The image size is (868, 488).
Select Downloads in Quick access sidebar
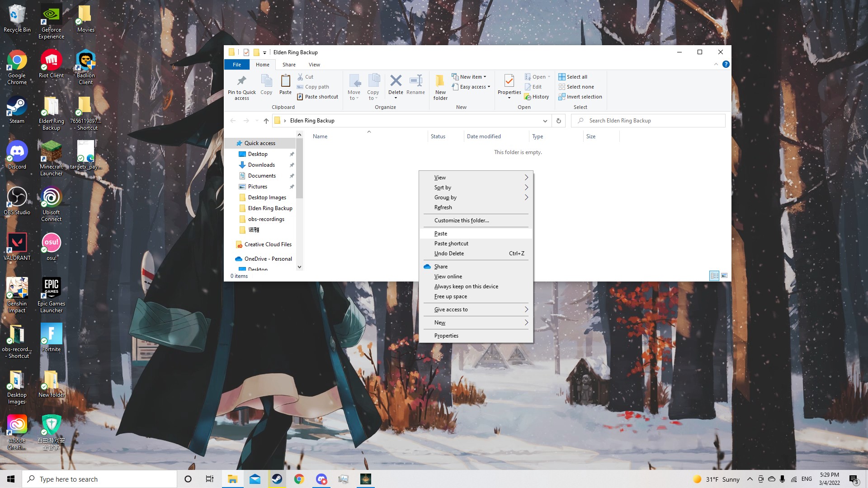[x=261, y=165]
